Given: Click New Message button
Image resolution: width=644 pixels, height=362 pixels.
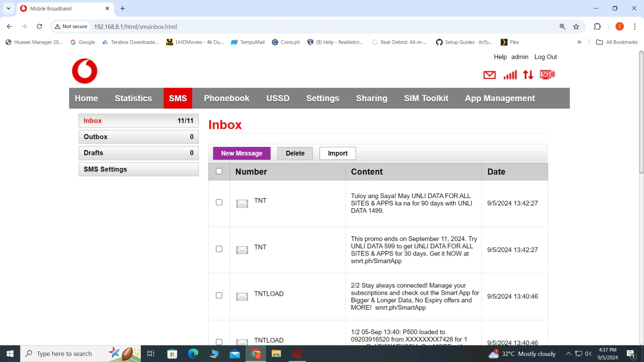Looking at the screenshot, I should pos(242,153).
